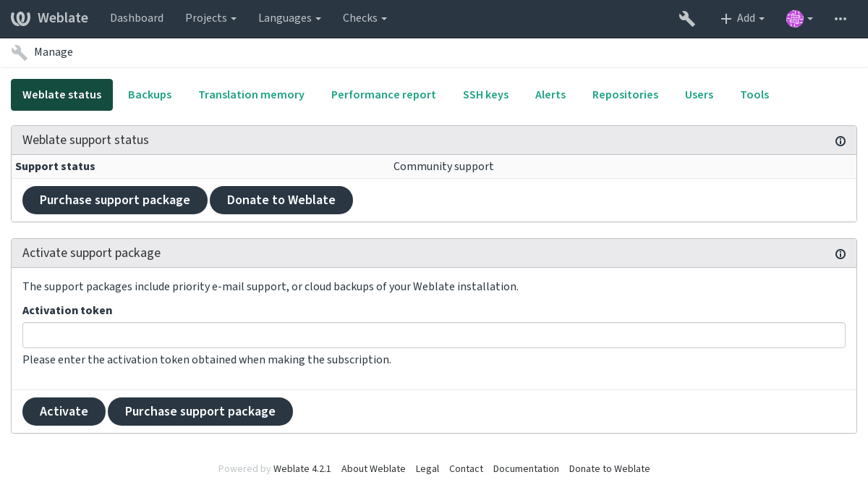Open the Users tab
This screenshot has height=493, width=868.
[699, 95]
